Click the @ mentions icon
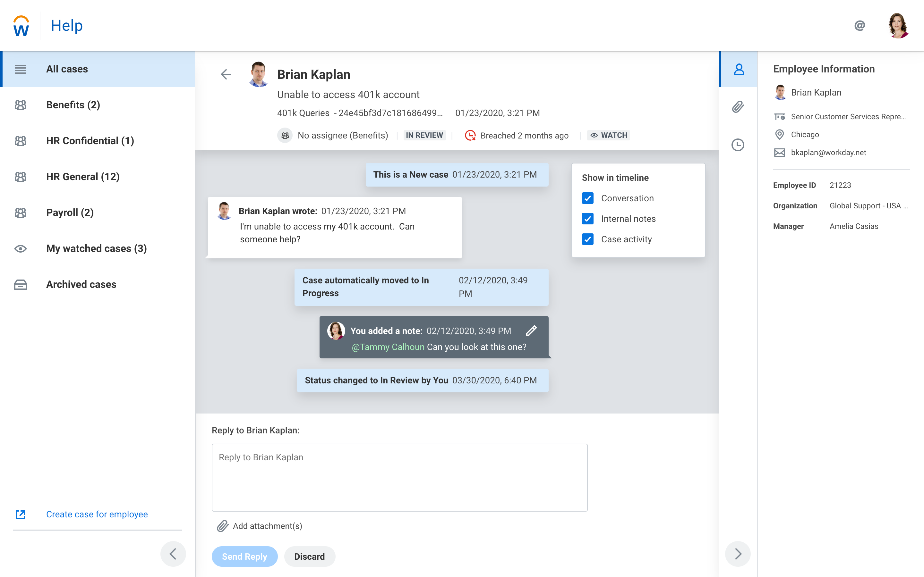This screenshot has width=924, height=577. [x=859, y=25]
